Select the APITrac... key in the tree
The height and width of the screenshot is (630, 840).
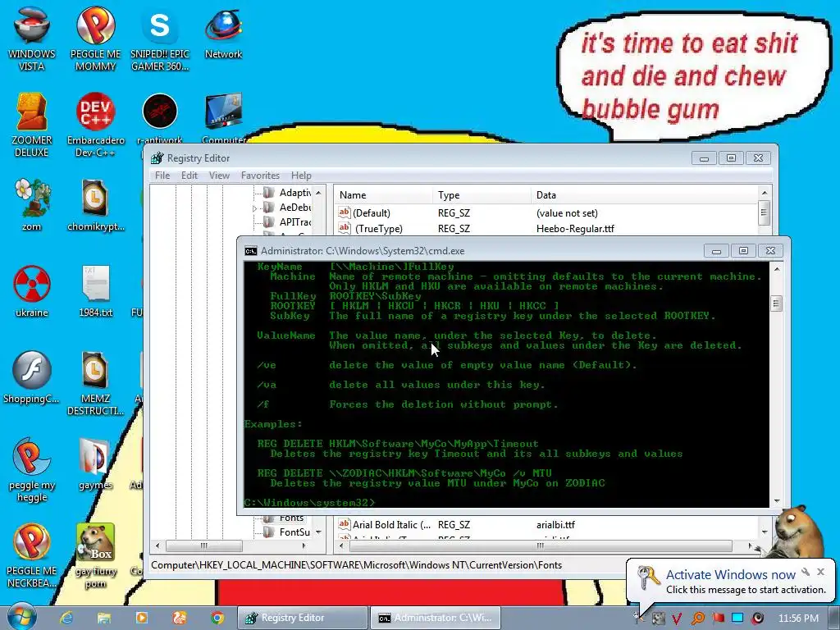294,221
